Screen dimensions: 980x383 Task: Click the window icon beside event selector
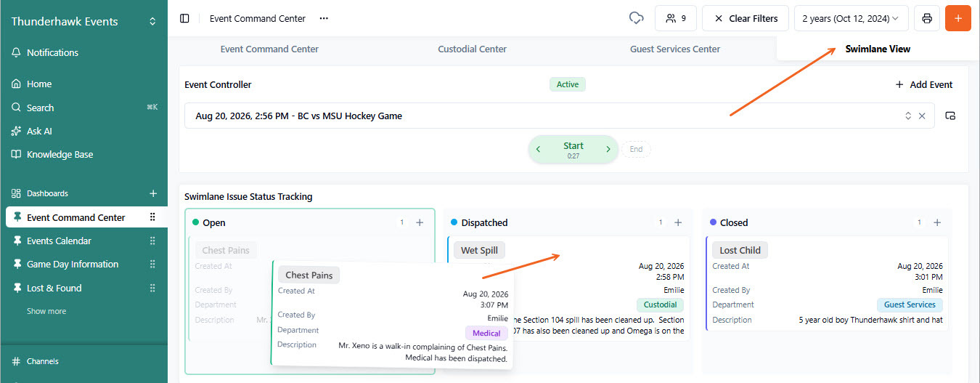950,116
